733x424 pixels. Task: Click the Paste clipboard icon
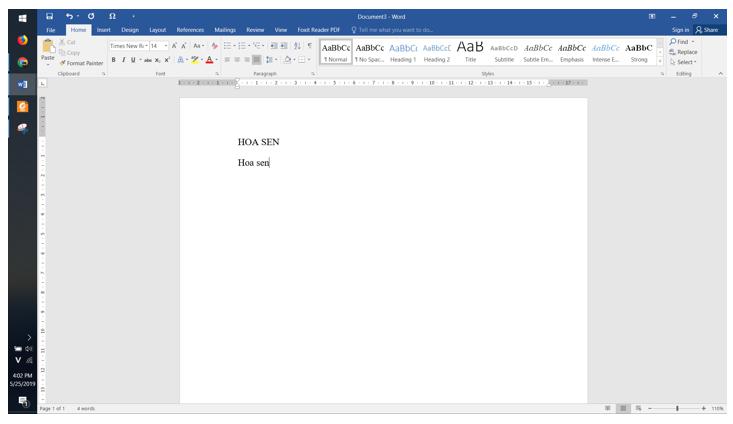pos(47,48)
